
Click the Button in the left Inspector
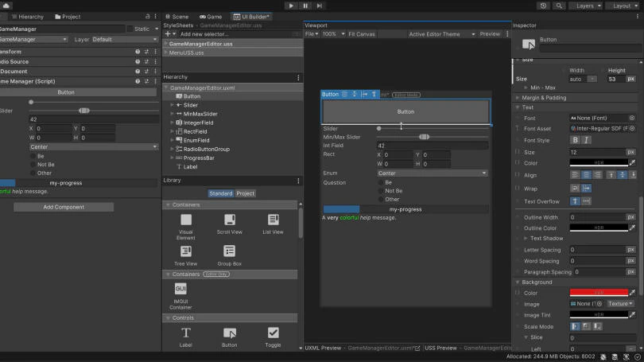[66, 92]
